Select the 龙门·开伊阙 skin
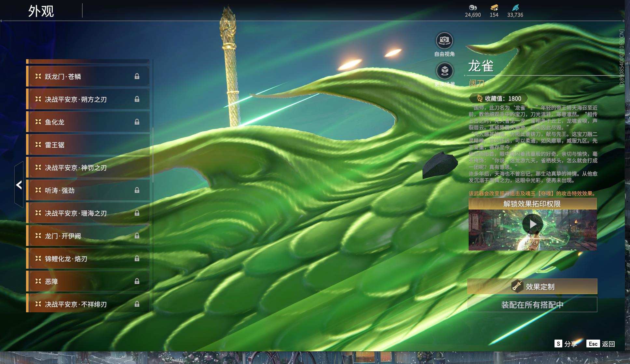The height and width of the screenshot is (364, 630). tap(88, 236)
